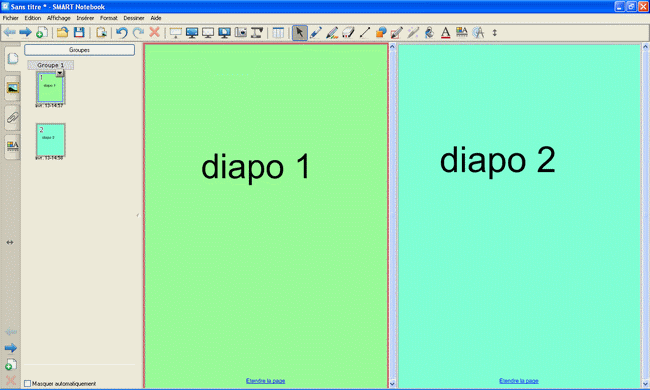The height and width of the screenshot is (390, 650).
Task: Select the Line drawing tool
Action: point(365,32)
